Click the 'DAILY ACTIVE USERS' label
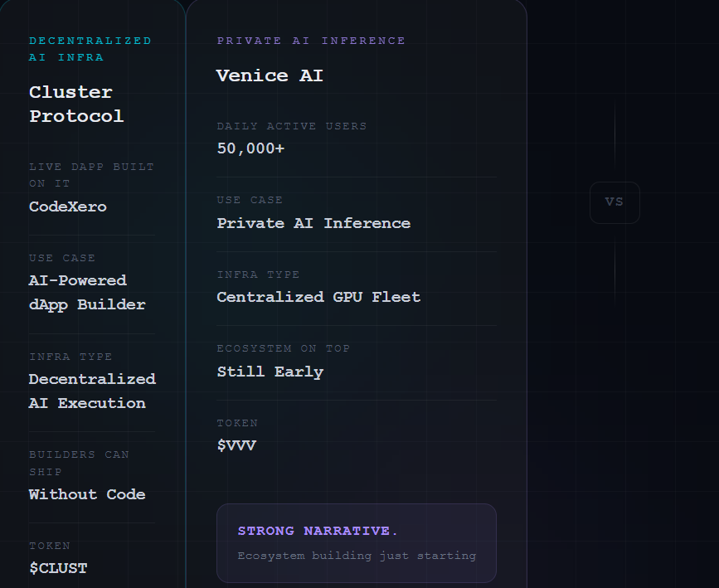 coord(292,126)
